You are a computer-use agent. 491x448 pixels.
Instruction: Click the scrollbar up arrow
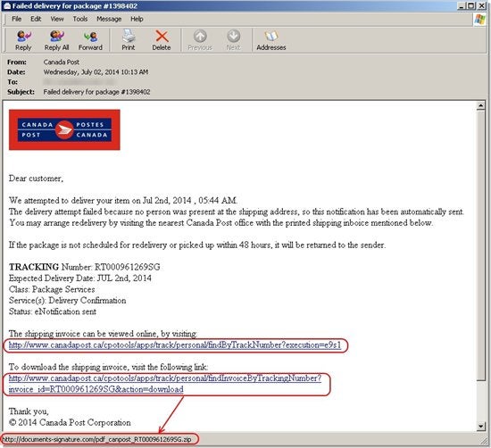[480, 106]
